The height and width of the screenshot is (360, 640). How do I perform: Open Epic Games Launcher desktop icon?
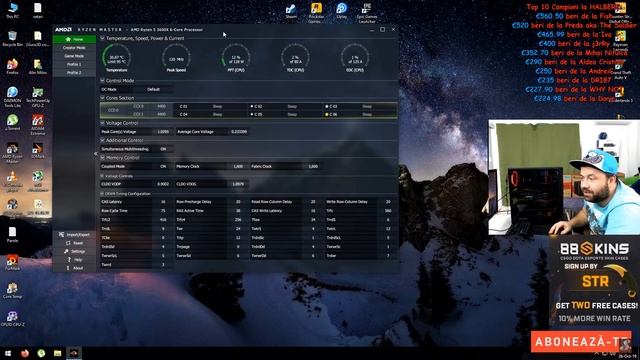click(367, 13)
